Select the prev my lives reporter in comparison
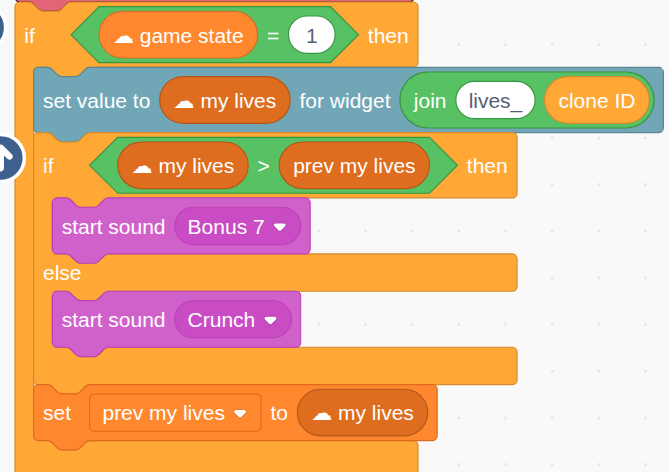 coord(354,166)
